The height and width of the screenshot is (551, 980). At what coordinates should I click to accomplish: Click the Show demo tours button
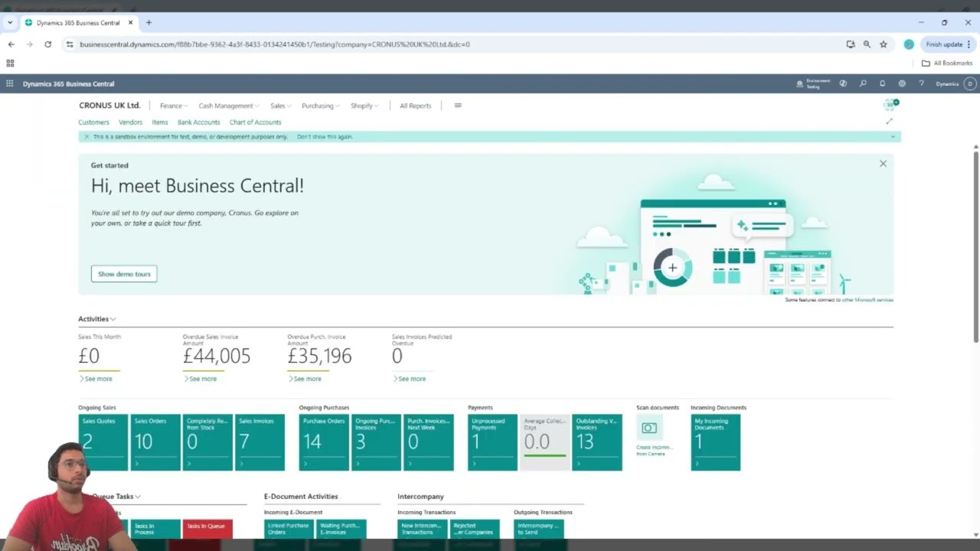tap(124, 274)
